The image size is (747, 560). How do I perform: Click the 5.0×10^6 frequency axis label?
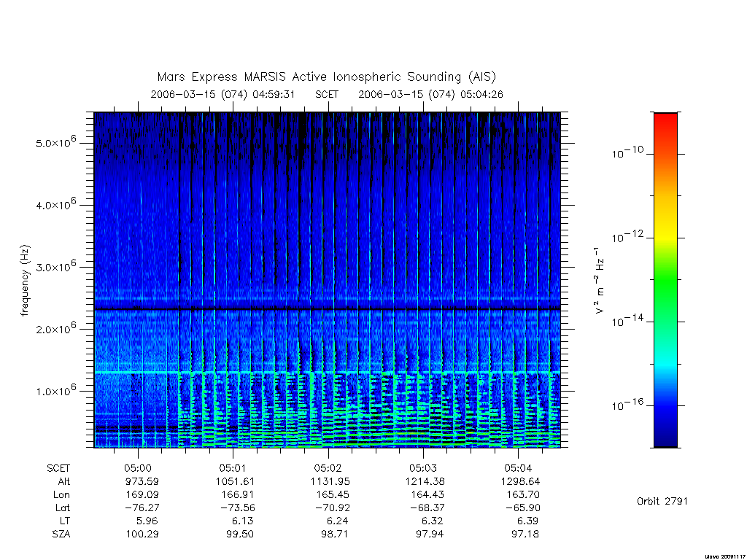55,142
